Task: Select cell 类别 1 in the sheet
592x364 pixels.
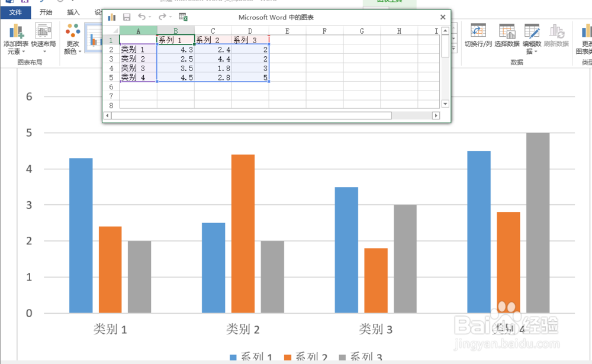Action: [x=138, y=50]
